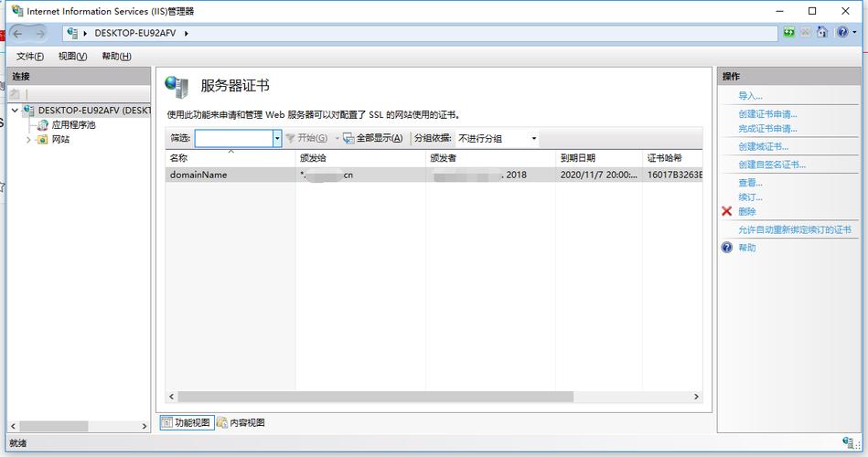The height and width of the screenshot is (457, 868).
Task: Open the help question mark icon in toolbar
Action: pos(842,32)
